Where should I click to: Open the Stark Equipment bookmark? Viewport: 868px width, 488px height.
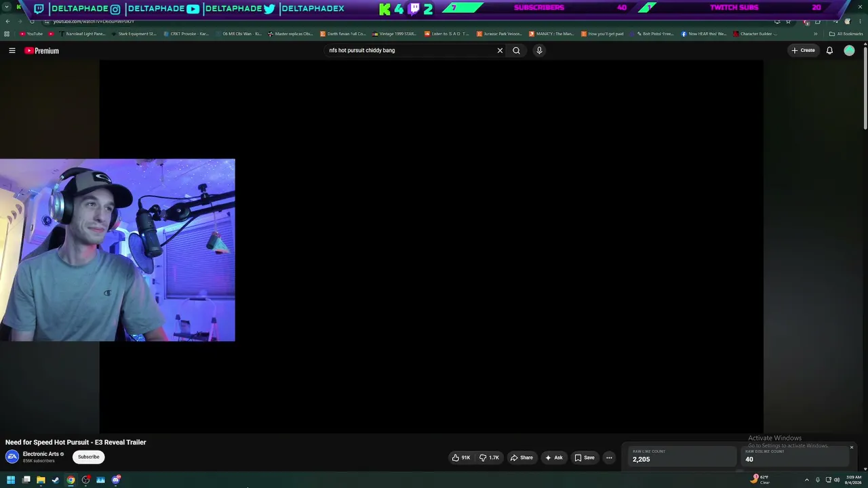click(134, 34)
